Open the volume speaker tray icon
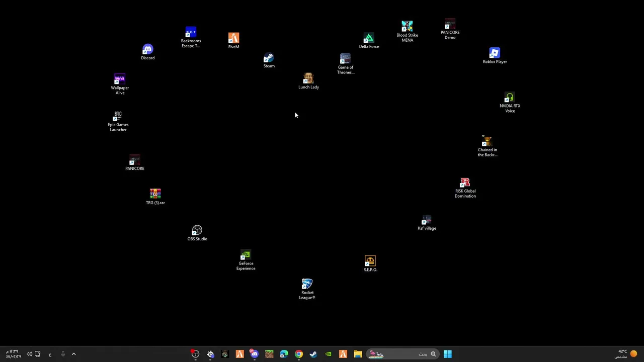This screenshot has width=644, height=362. 29,354
